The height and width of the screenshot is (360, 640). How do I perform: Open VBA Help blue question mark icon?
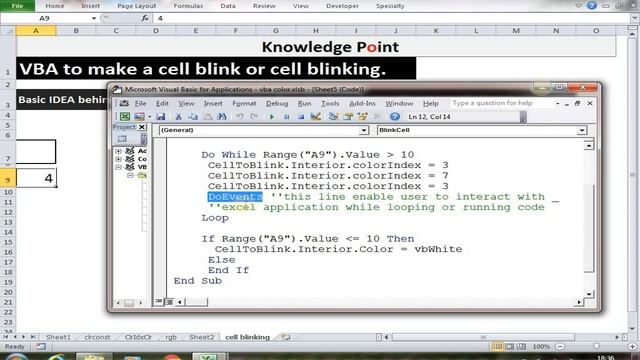395,117
